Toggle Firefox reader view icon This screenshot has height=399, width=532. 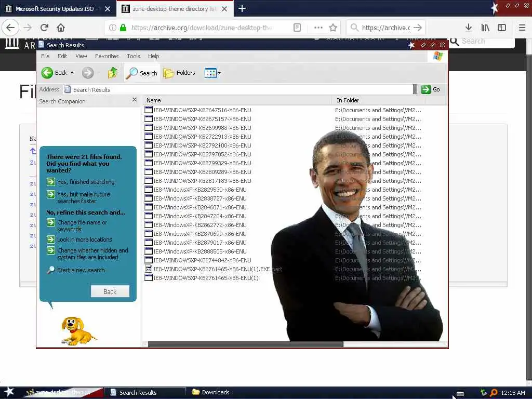tap(297, 28)
